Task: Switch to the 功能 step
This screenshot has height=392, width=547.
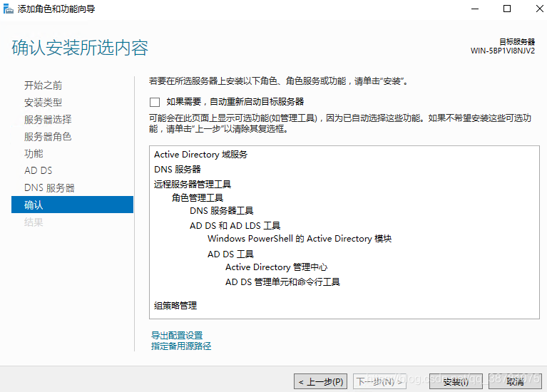Action: (x=34, y=153)
